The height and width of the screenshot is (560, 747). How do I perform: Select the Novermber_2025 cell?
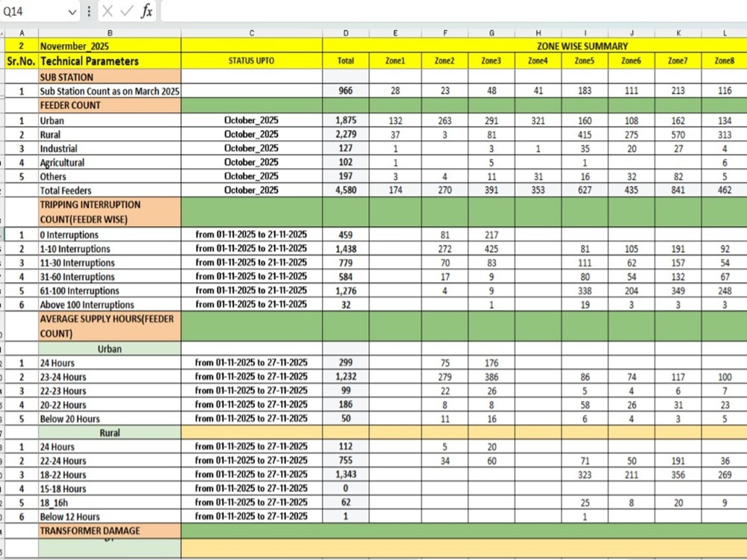pyautogui.click(x=110, y=46)
